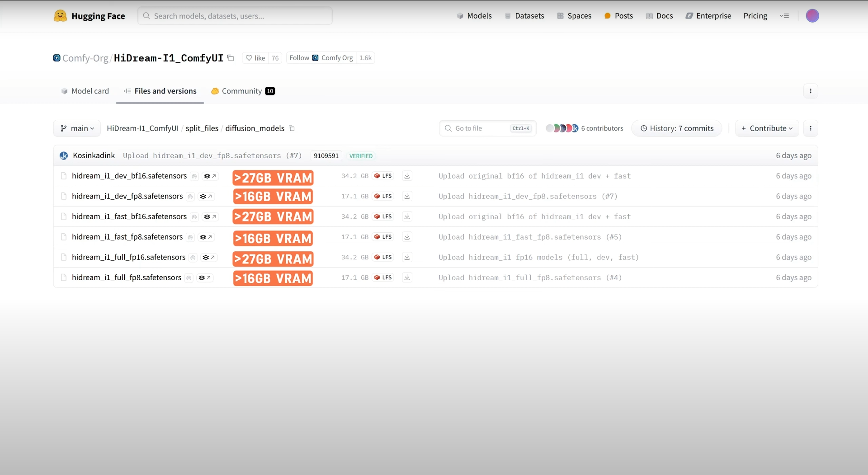Switch to the Model card tab
Image resolution: width=868 pixels, height=475 pixels.
pos(85,91)
